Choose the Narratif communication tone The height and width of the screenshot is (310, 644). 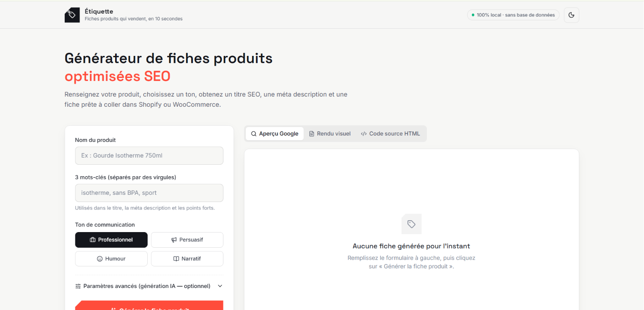coord(187,259)
